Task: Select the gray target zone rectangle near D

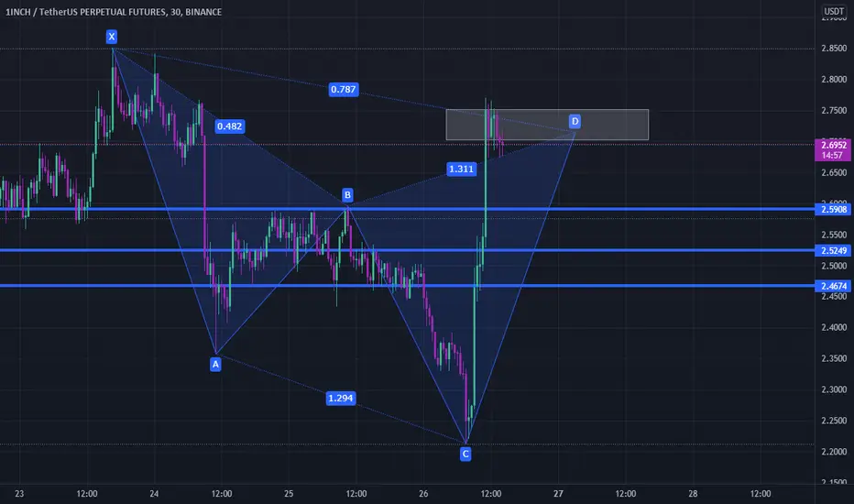Action: [x=547, y=125]
